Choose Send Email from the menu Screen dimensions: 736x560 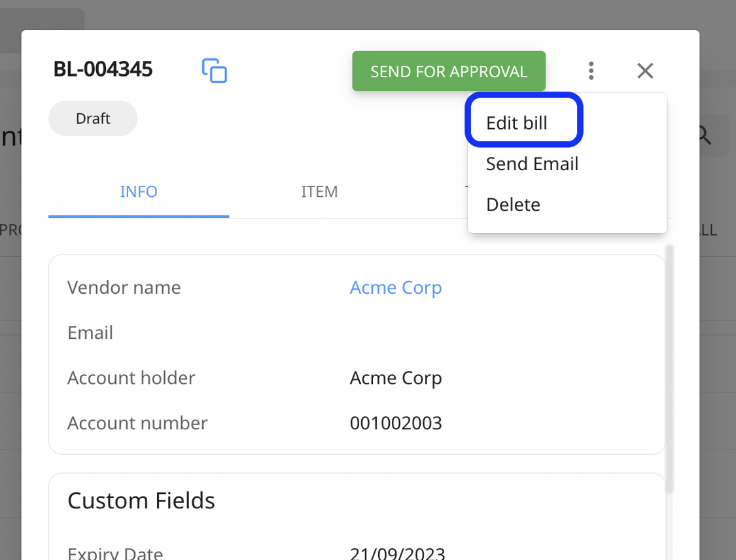pyautogui.click(x=532, y=164)
